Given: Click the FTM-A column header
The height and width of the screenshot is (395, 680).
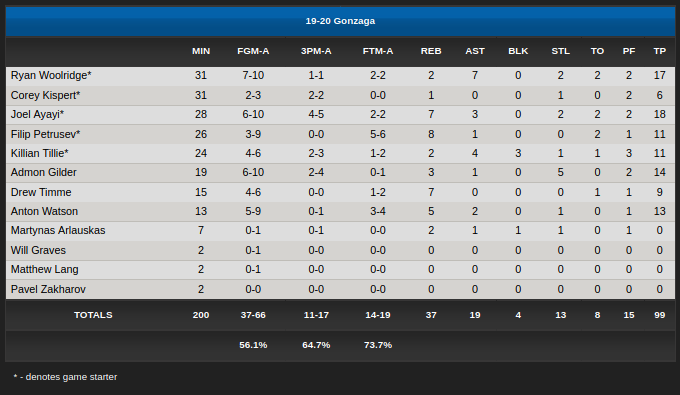Looking at the screenshot, I should pos(378,51).
